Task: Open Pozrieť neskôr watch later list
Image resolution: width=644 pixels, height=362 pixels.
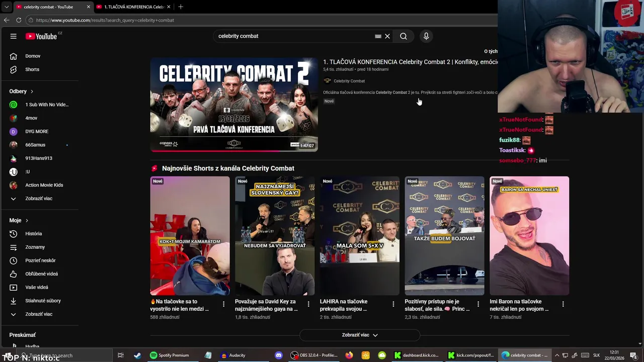Action: point(39,260)
